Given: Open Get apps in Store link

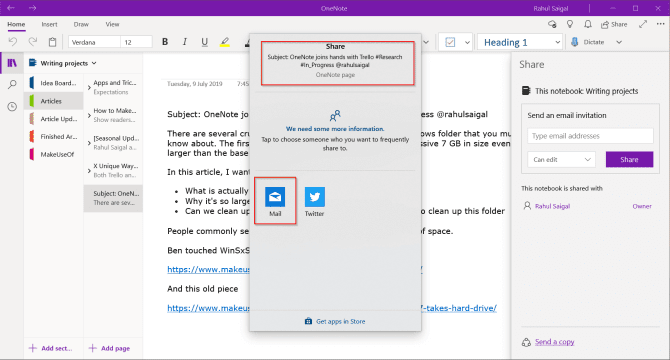Looking at the screenshot, I should [335, 321].
